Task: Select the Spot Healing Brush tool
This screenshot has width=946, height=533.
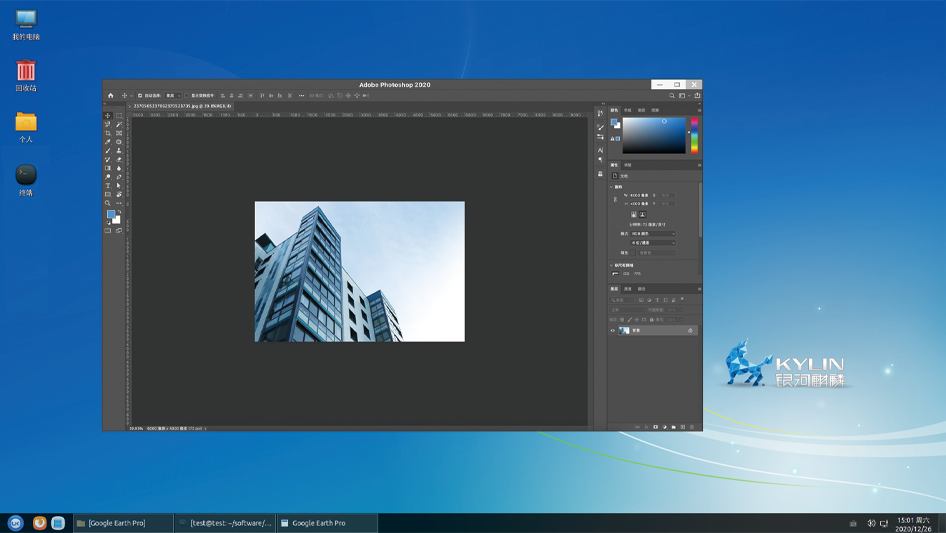Action: click(119, 142)
